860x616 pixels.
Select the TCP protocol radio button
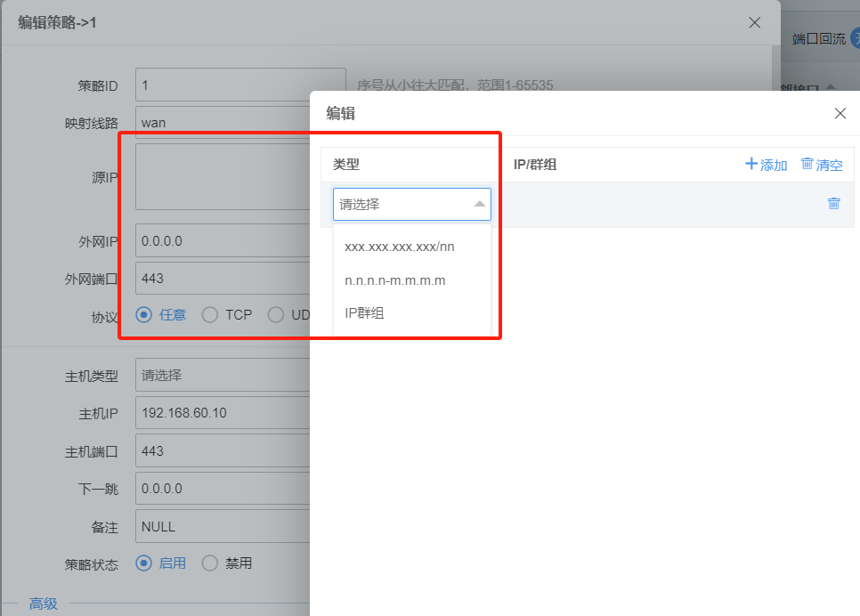[210, 314]
